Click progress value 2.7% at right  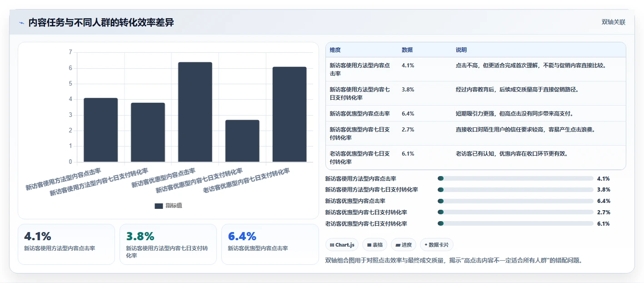pyautogui.click(x=604, y=212)
